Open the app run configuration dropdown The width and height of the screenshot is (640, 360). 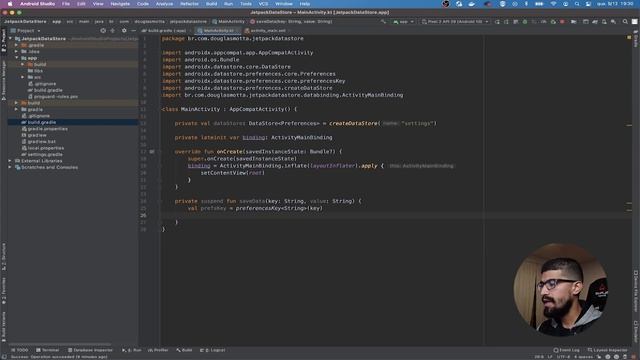pyautogui.click(x=403, y=22)
